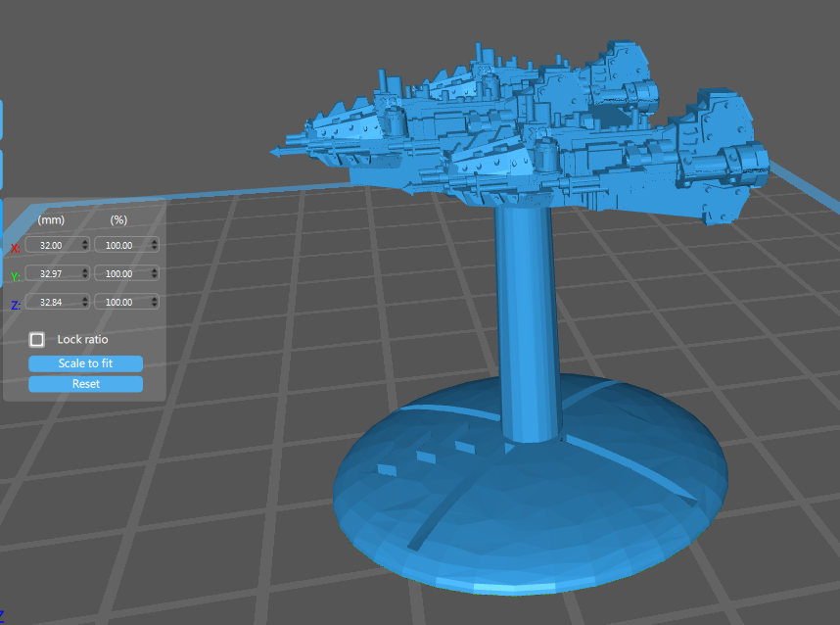Click the Z millimeter field showing 32.84
840x625 pixels.
point(52,302)
